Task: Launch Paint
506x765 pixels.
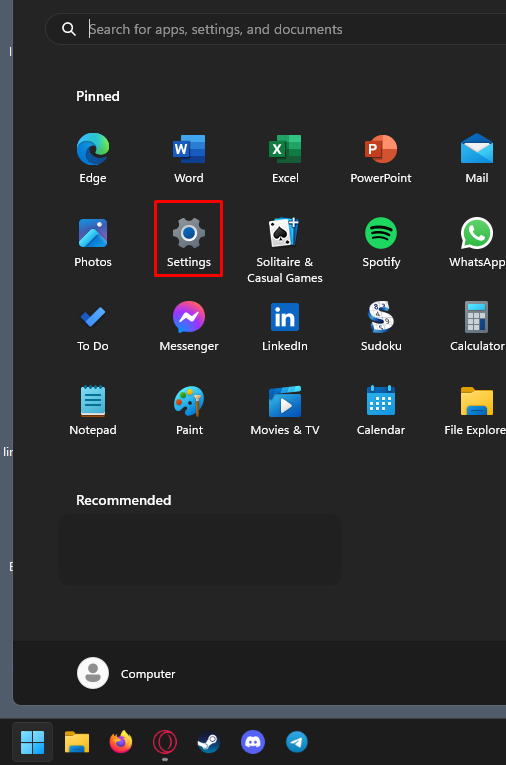Action: point(189,410)
